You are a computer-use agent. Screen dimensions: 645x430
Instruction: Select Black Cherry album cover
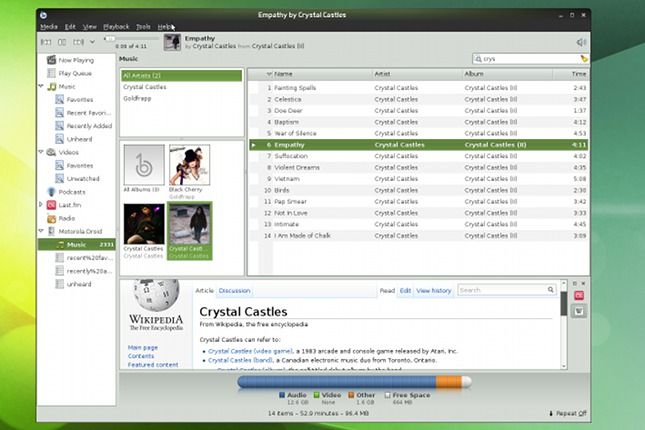pyautogui.click(x=189, y=165)
